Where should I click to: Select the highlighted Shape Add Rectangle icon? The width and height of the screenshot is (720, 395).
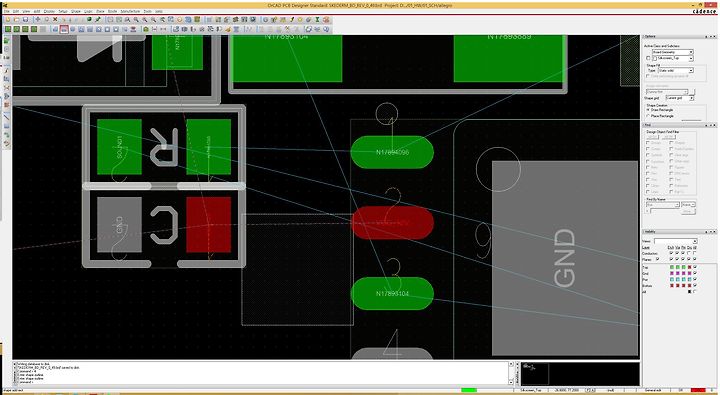click(x=64, y=29)
